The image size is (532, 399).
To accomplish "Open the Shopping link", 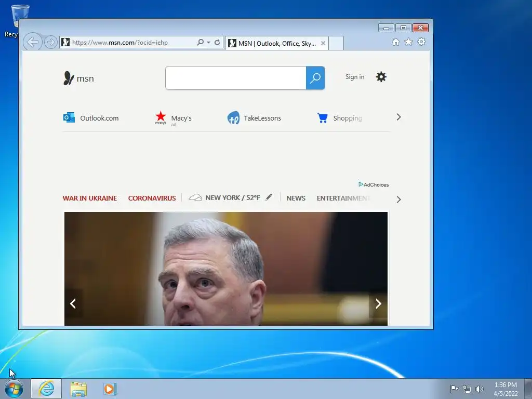I will (x=348, y=118).
